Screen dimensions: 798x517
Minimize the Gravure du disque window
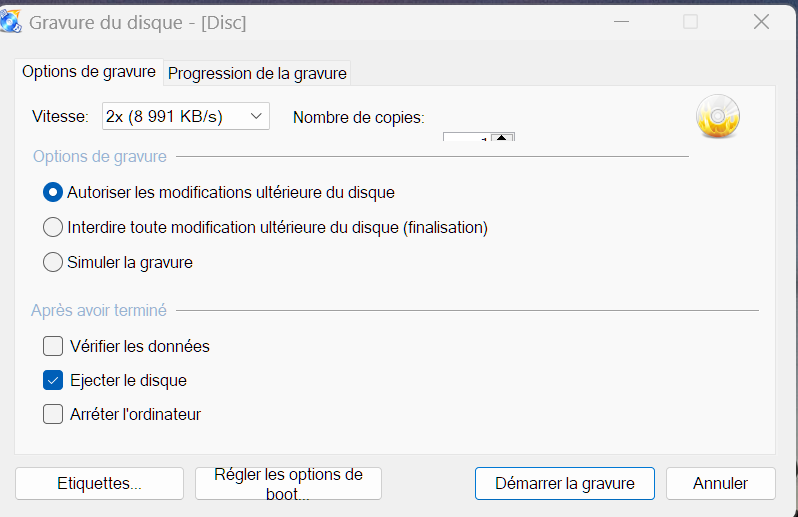click(621, 22)
